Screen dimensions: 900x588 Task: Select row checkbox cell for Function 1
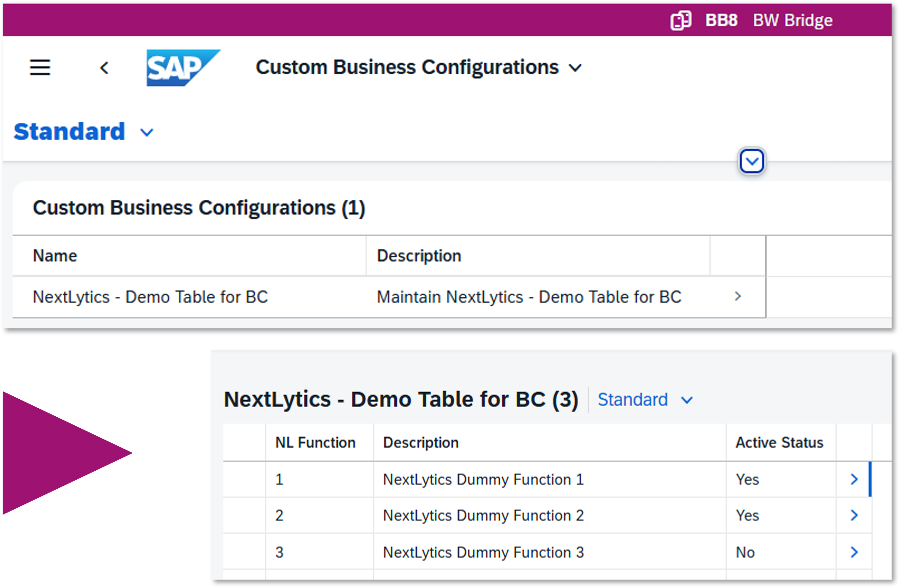click(244, 479)
